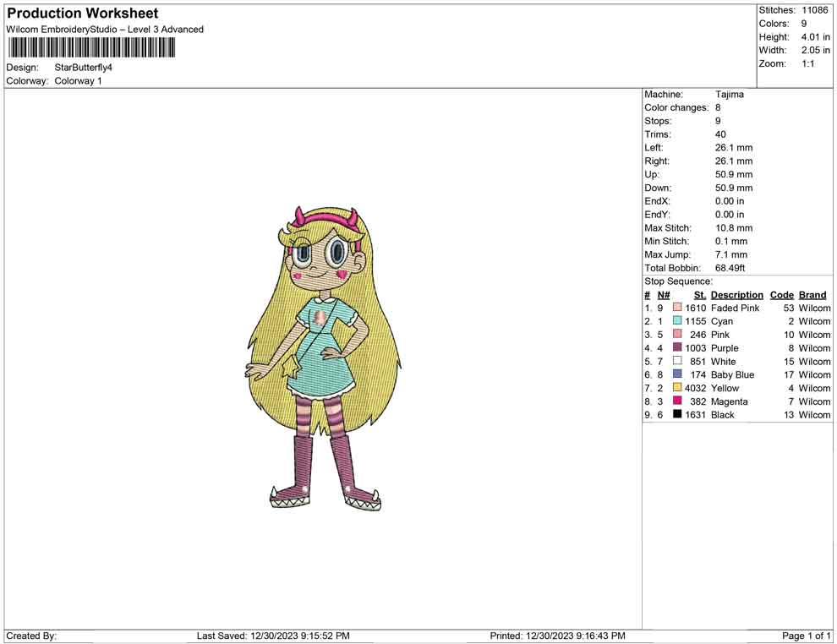Click the Width value '2.05 in'
This screenshot has width=837, height=644.
tap(815, 50)
